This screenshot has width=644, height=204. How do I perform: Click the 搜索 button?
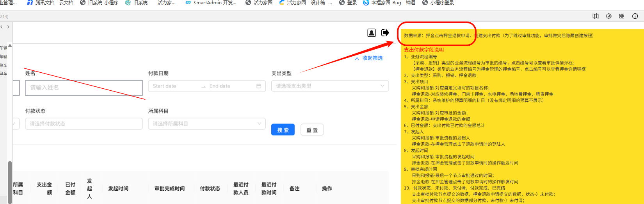tap(283, 130)
